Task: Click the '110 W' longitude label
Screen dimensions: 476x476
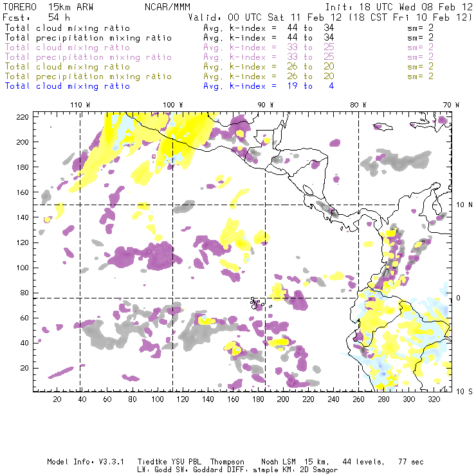Action: tap(80, 105)
